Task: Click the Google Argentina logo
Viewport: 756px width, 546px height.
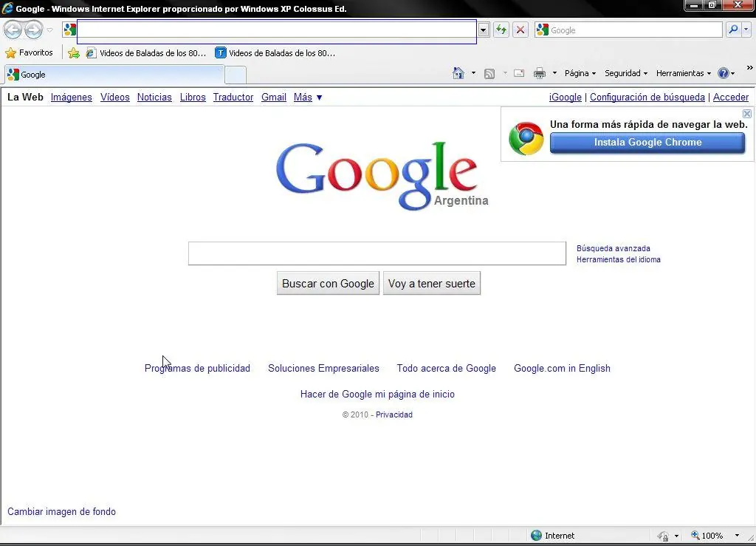Action: (382, 176)
